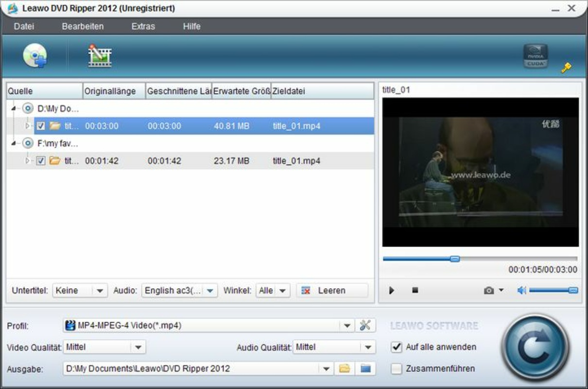Click folder icon in the 00:03:00 title row
The height and width of the screenshot is (389, 588).
[55, 126]
